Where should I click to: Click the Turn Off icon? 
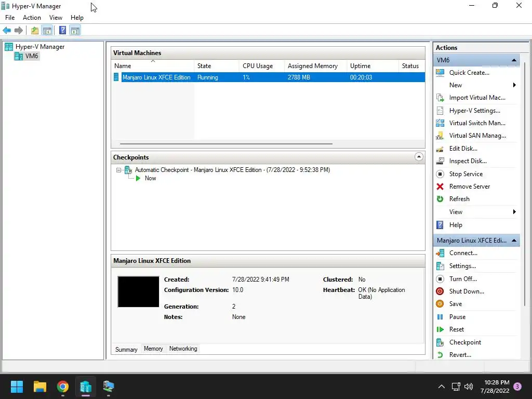[440, 279]
